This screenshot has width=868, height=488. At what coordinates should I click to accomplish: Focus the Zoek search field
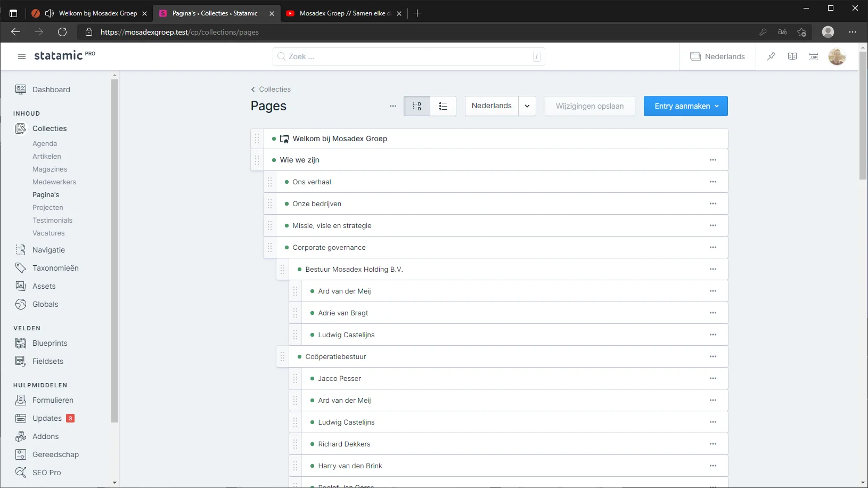coord(408,56)
